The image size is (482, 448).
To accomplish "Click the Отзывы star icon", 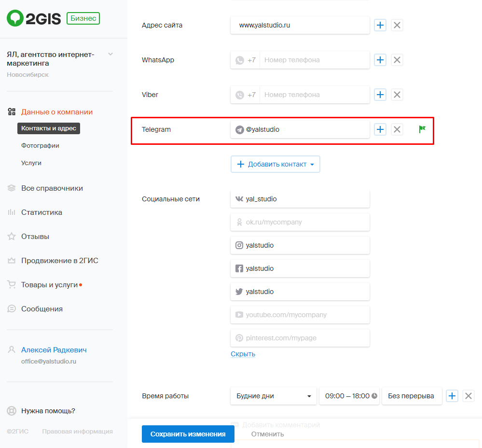I will click(12, 236).
